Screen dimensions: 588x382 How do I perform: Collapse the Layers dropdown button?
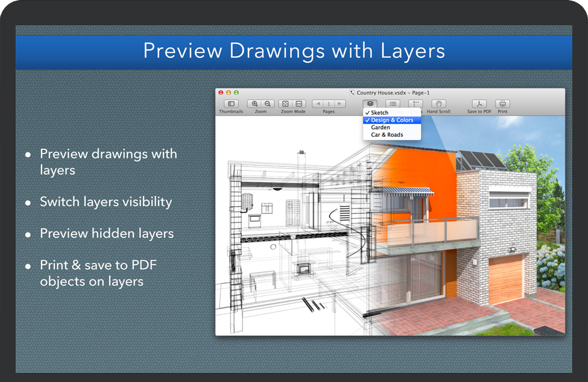370,104
